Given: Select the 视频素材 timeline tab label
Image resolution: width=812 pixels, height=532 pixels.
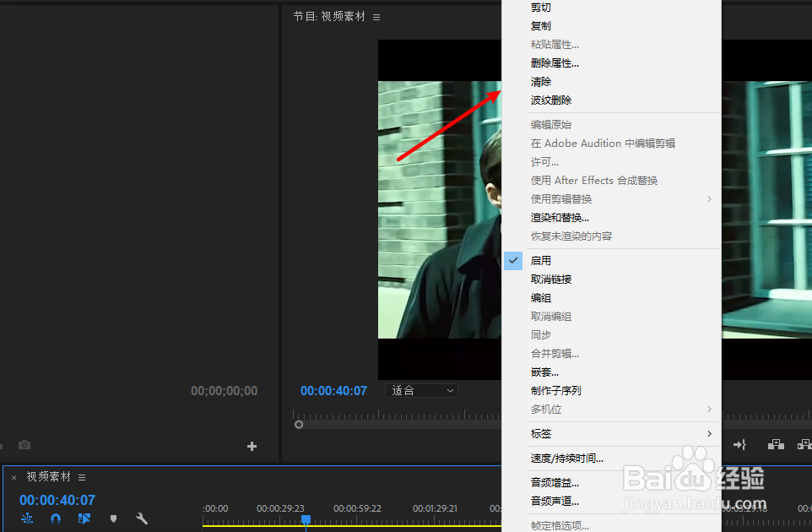Looking at the screenshot, I should pos(49,476).
